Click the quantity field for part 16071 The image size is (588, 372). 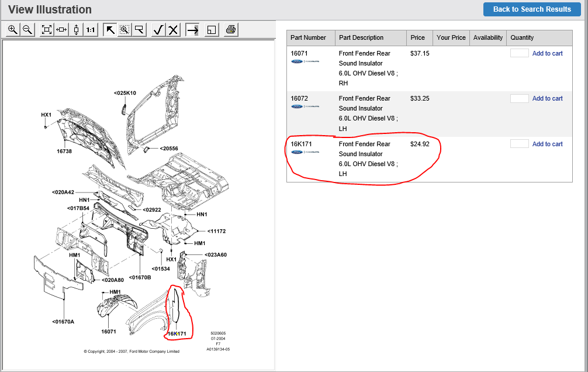click(x=520, y=53)
